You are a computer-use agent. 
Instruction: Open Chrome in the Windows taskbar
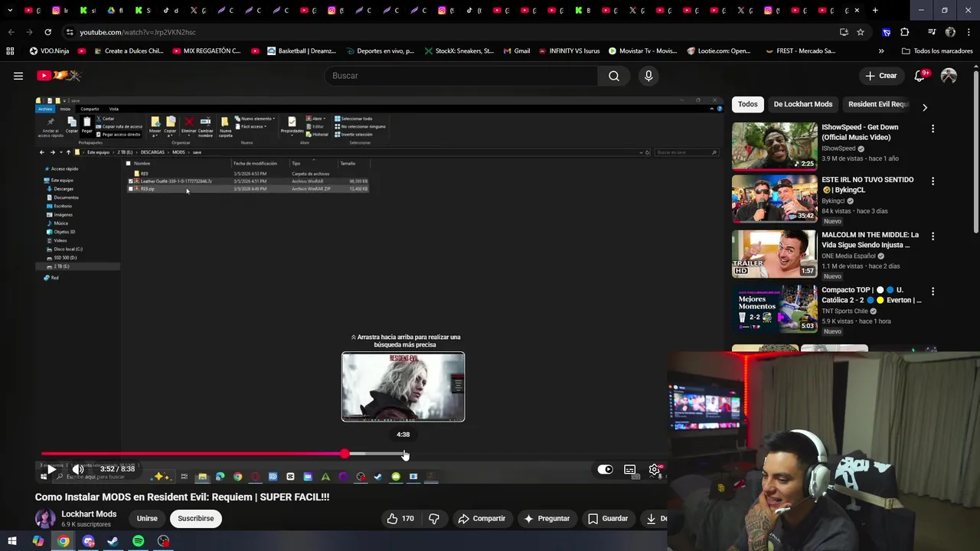(64, 541)
